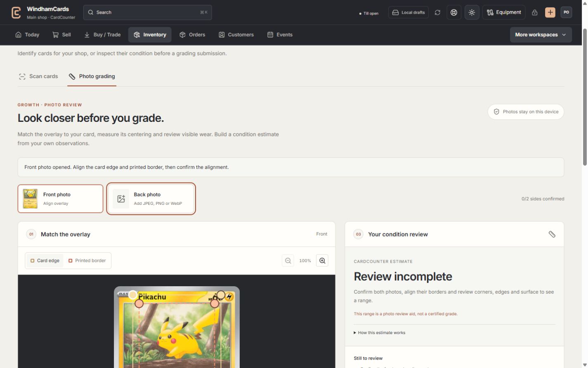Click the Equipment button
Image resolution: width=588 pixels, height=368 pixels.
[x=503, y=12]
